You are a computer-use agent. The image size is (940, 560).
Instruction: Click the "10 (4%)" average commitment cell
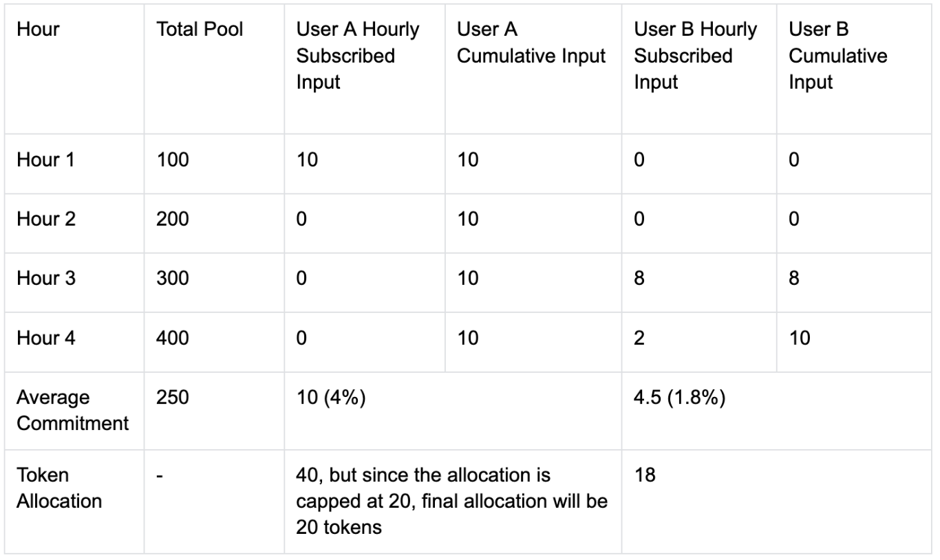(x=330, y=398)
